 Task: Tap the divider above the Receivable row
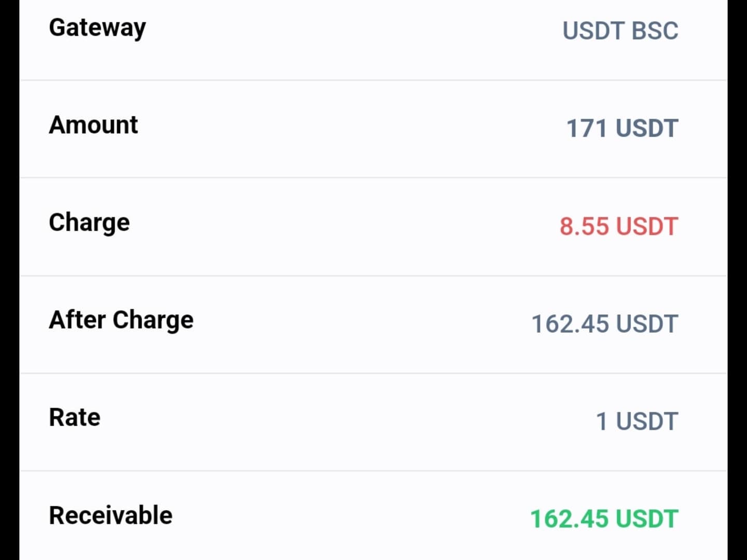click(374, 471)
